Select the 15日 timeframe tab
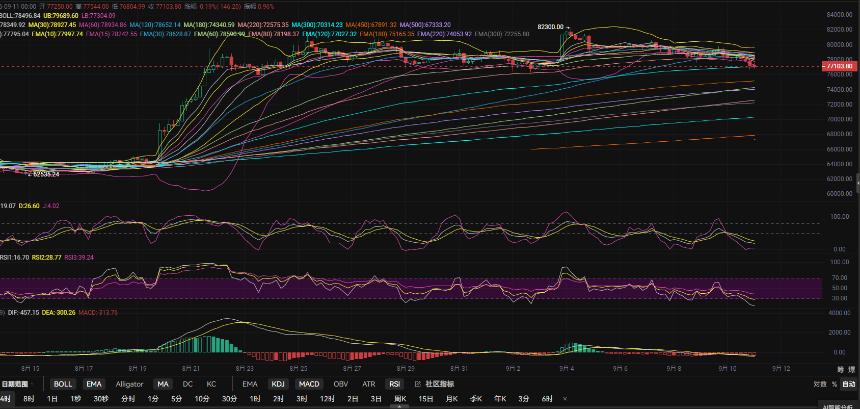 point(426,399)
